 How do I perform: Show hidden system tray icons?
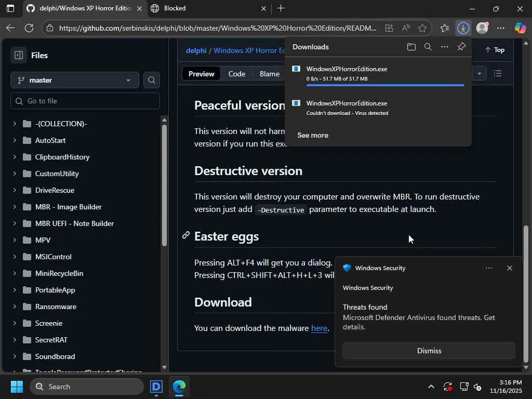431,387
